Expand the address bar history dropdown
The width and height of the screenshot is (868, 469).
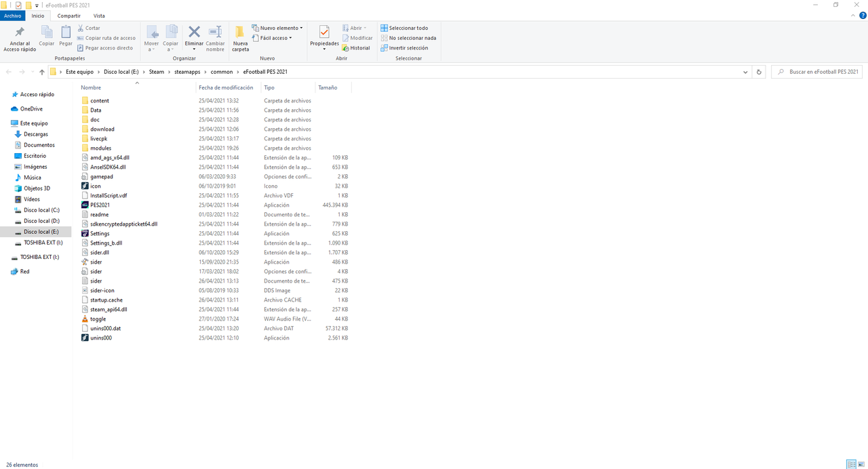click(745, 72)
